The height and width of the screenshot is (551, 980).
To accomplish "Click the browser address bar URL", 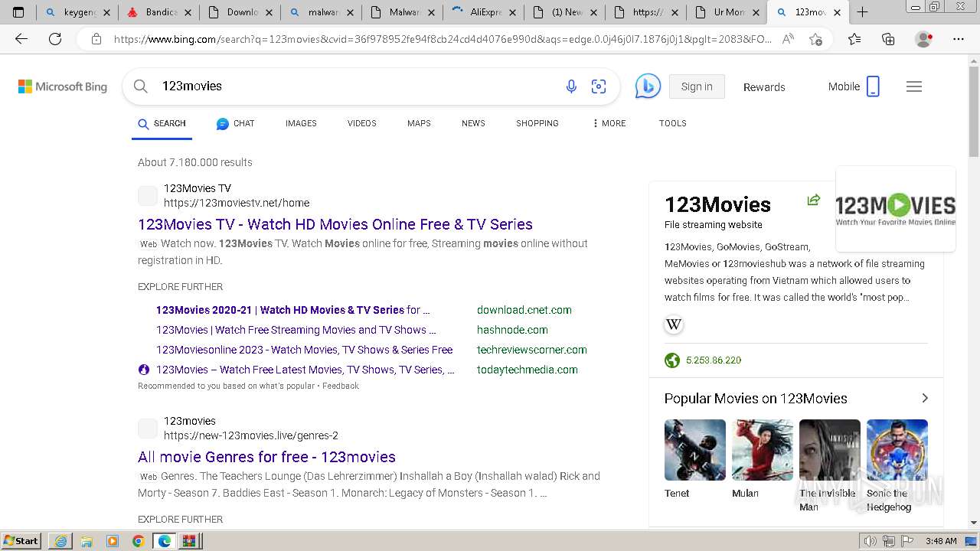I will click(443, 39).
